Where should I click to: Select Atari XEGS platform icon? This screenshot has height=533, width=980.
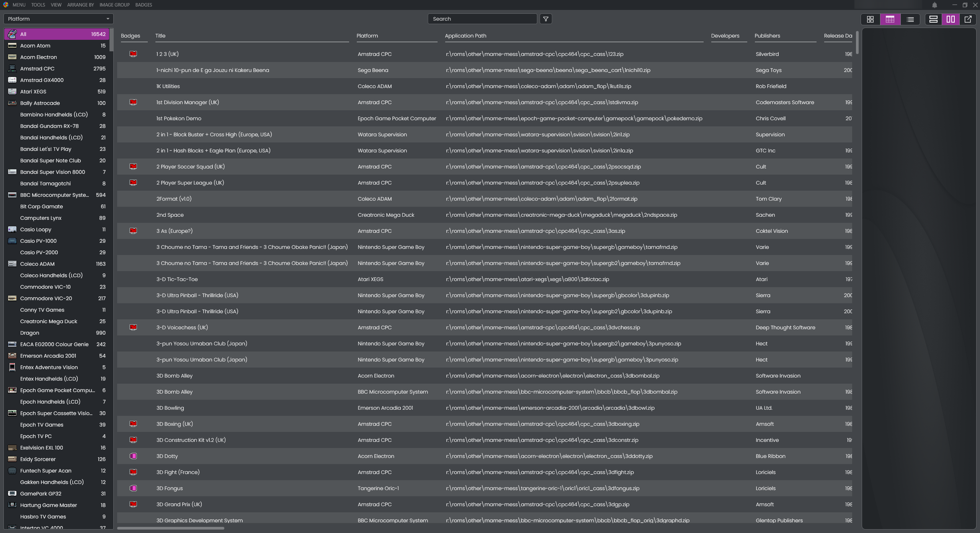coord(12,92)
